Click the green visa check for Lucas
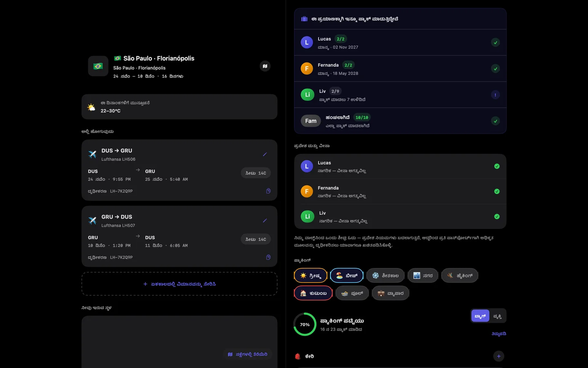 click(x=497, y=166)
